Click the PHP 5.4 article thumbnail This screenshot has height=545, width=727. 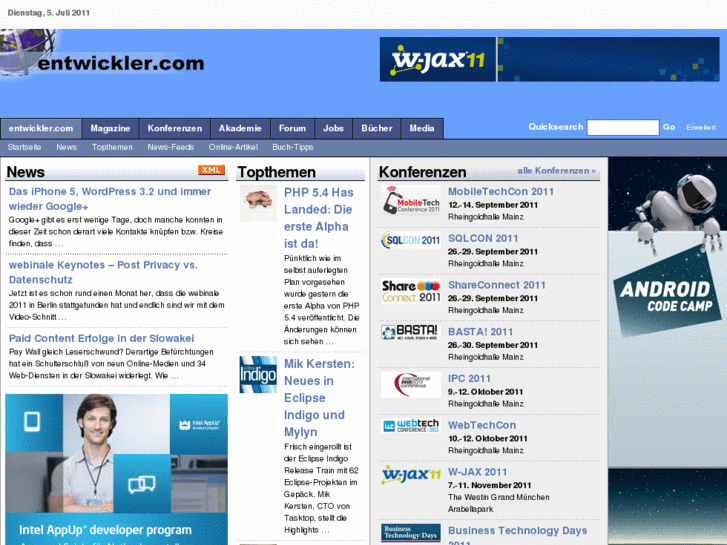258,203
